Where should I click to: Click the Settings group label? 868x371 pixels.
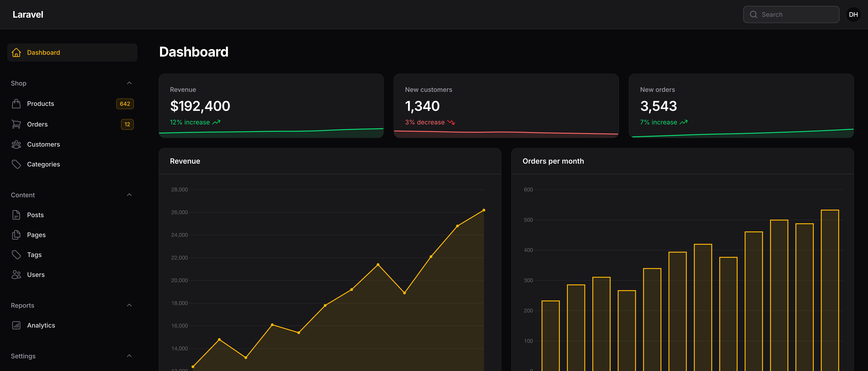[x=23, y=356]
